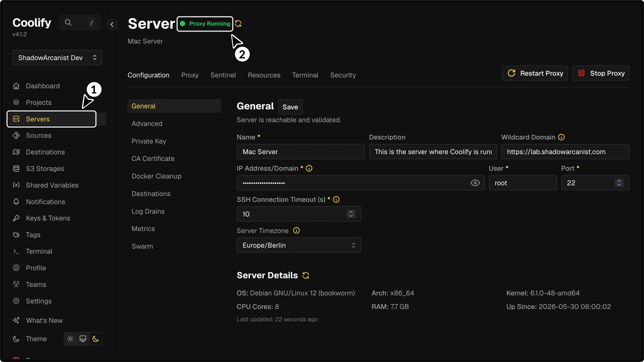
Task: Click the Settings gear icon
Action: click(16, 301)
